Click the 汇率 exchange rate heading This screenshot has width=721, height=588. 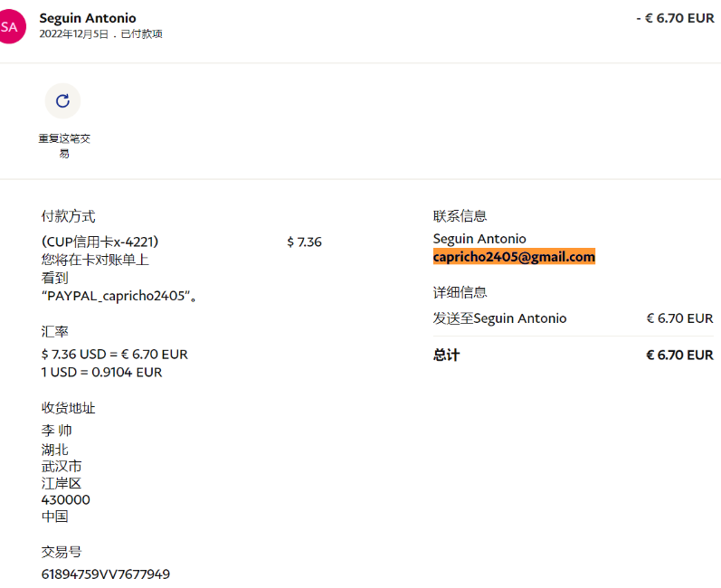click(54, 332)
